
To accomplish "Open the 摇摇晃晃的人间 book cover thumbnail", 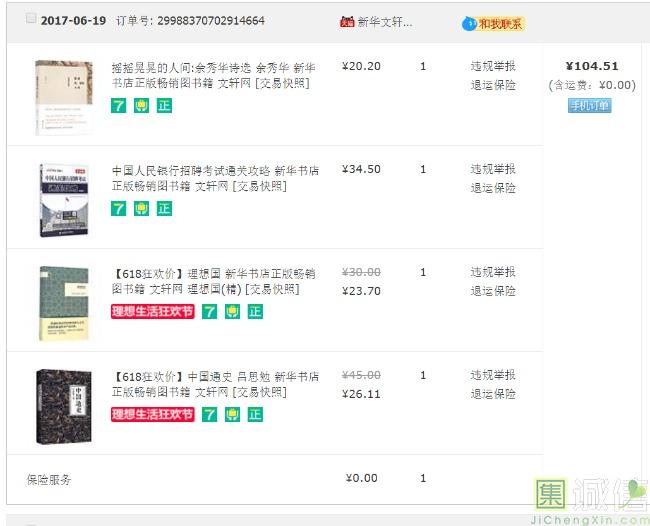I will (63, 97).
